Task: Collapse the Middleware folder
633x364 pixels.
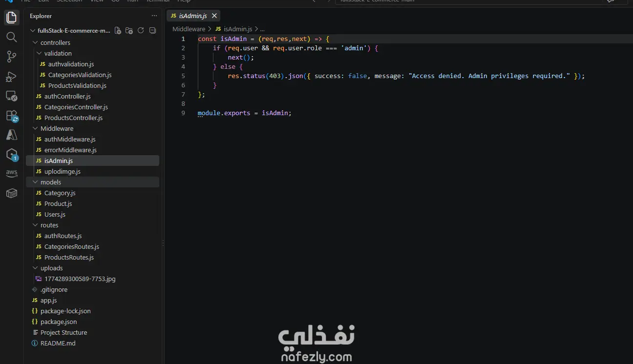Action: click(35, 128)
